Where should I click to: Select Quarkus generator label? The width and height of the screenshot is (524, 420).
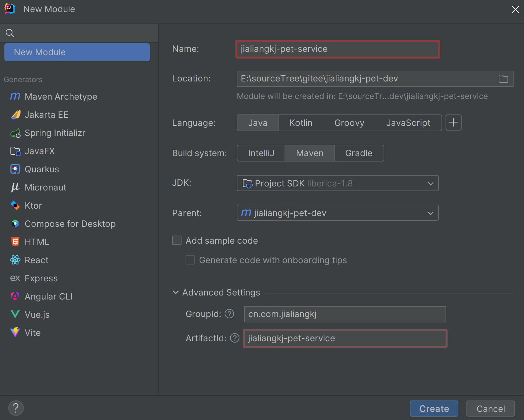click(x=42, y=169)
